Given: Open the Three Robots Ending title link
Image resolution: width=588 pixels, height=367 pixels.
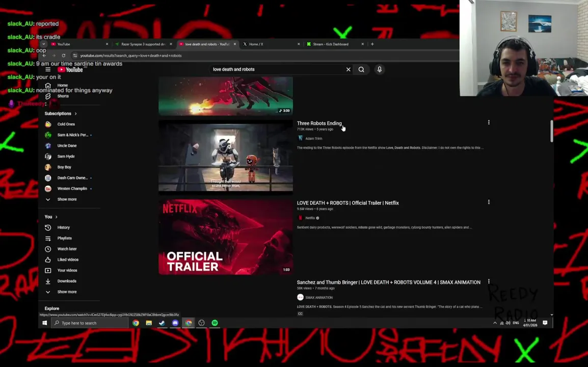Looking at the screenshot, I should (319, 123).
